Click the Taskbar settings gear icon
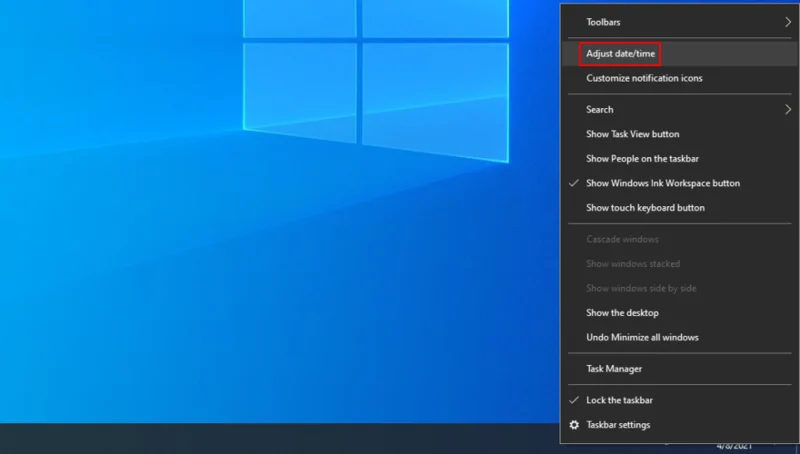The width and height of the screenshot is (800, 454). (574, 425)
